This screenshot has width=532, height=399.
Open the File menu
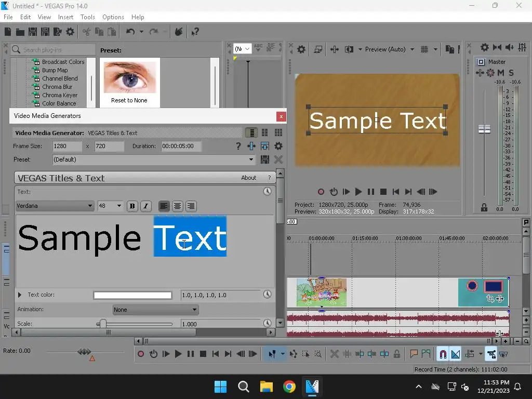(x=8, y=17)
